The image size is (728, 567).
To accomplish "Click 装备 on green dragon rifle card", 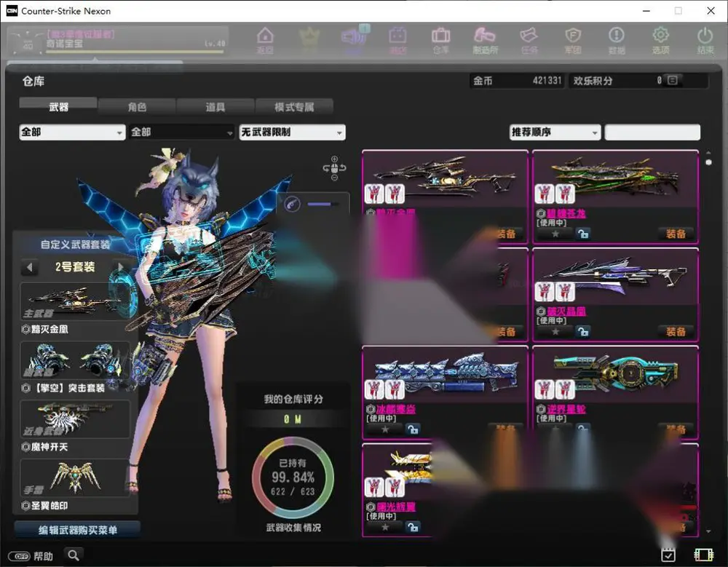I will [x=676, y=234].
